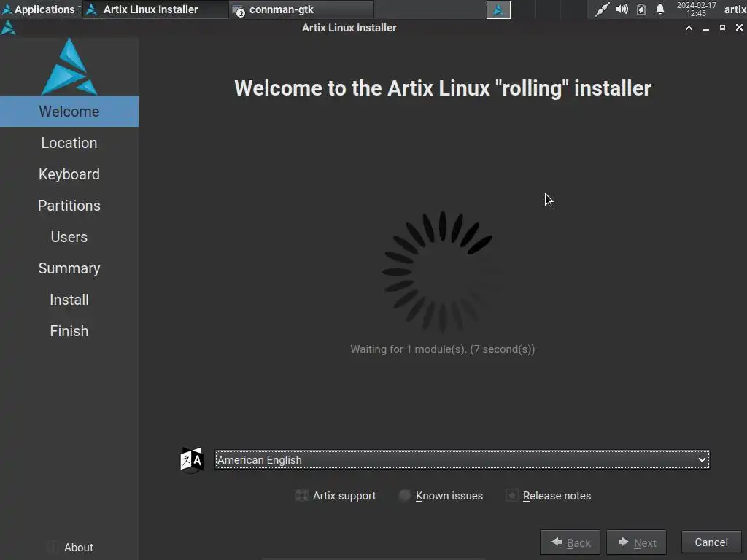The height and width of the screenshot is (560, 747).
Task: Click the loading spinner indicator
Action: click(x=442, y=272)
